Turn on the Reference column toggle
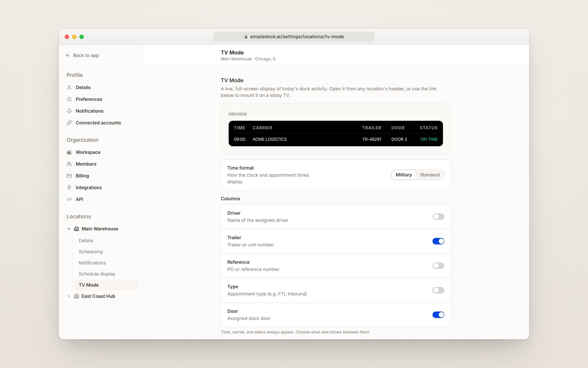 click(438, 266)
